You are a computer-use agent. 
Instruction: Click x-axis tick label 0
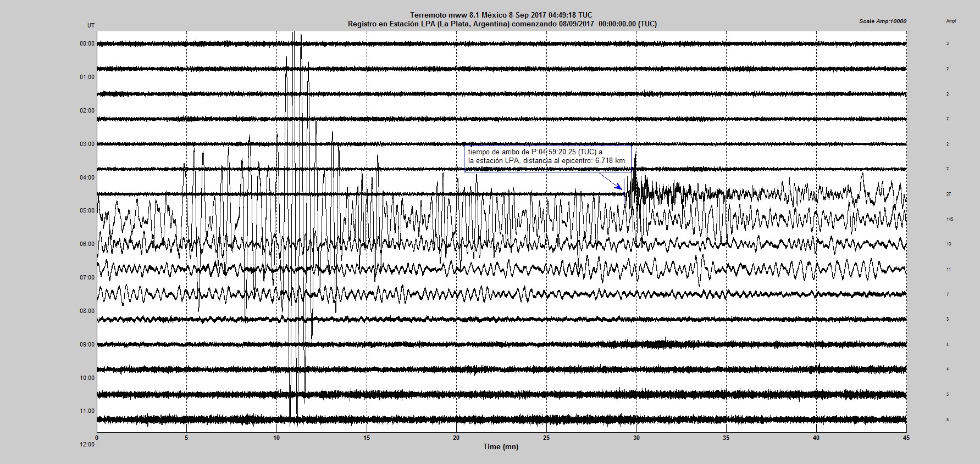(97, 438)
